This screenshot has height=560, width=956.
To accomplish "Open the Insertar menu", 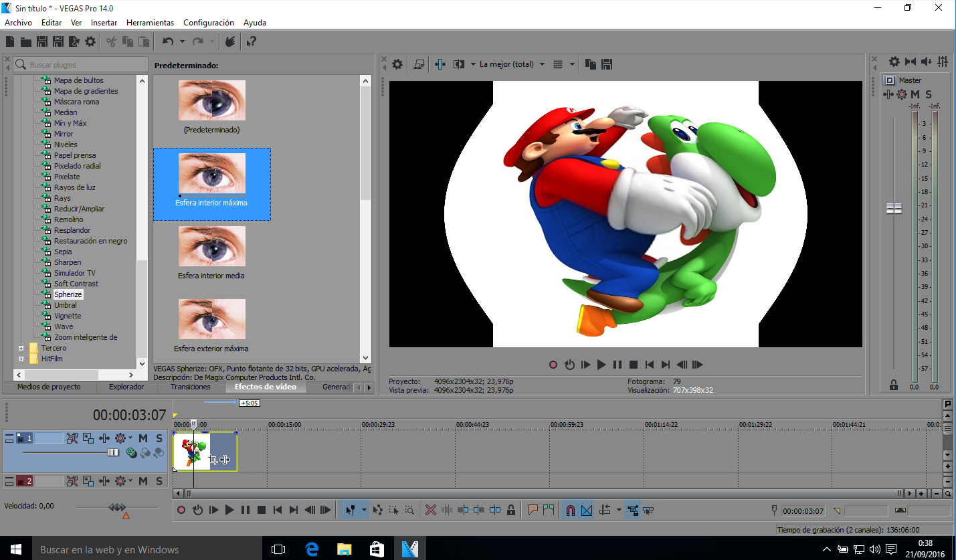I will coord(104,23).
